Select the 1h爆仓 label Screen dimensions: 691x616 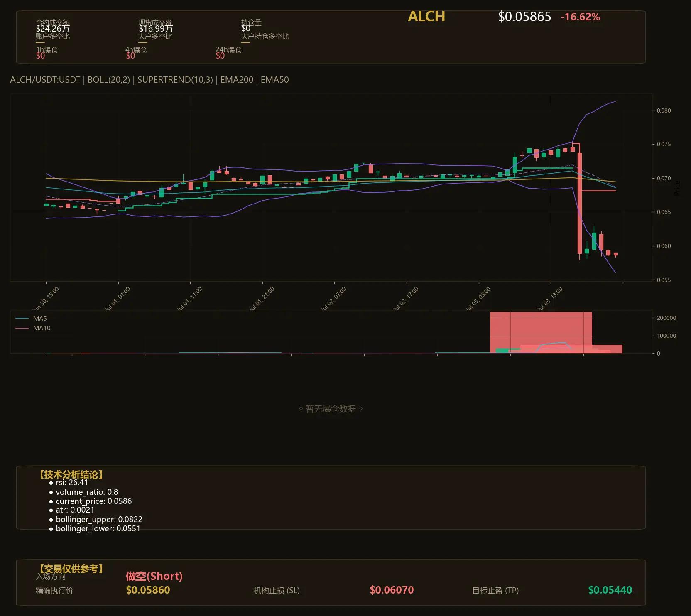point(47,50)
